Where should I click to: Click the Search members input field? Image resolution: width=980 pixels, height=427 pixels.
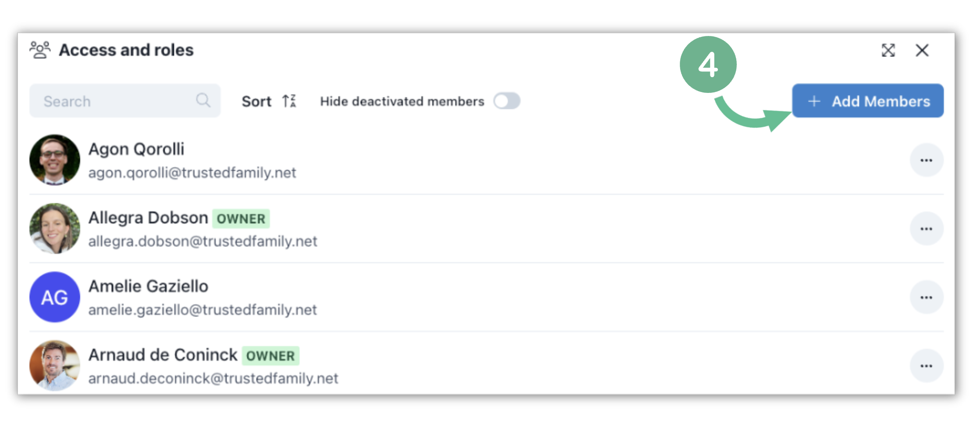point(124,101)
